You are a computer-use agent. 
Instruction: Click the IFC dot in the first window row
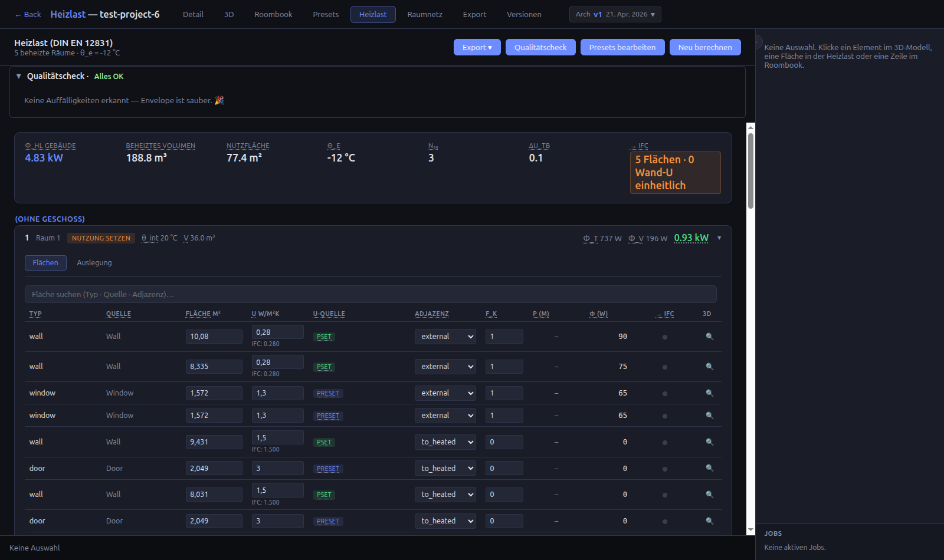click(665, 394)
